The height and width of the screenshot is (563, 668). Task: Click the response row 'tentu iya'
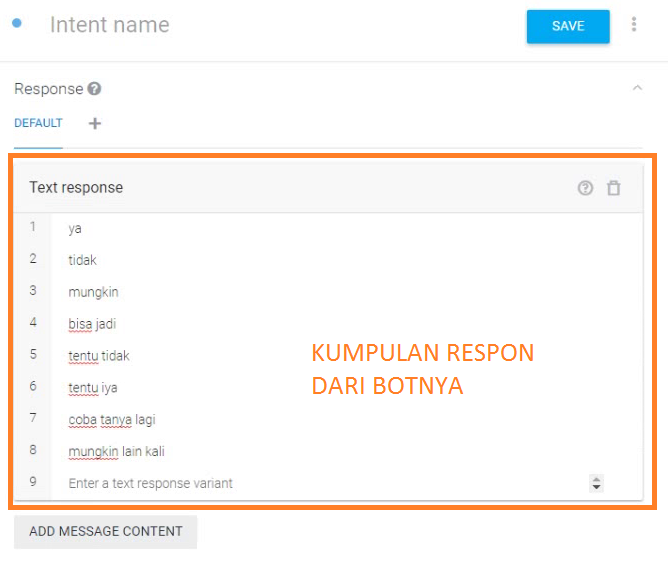click(x=346, y=388)
